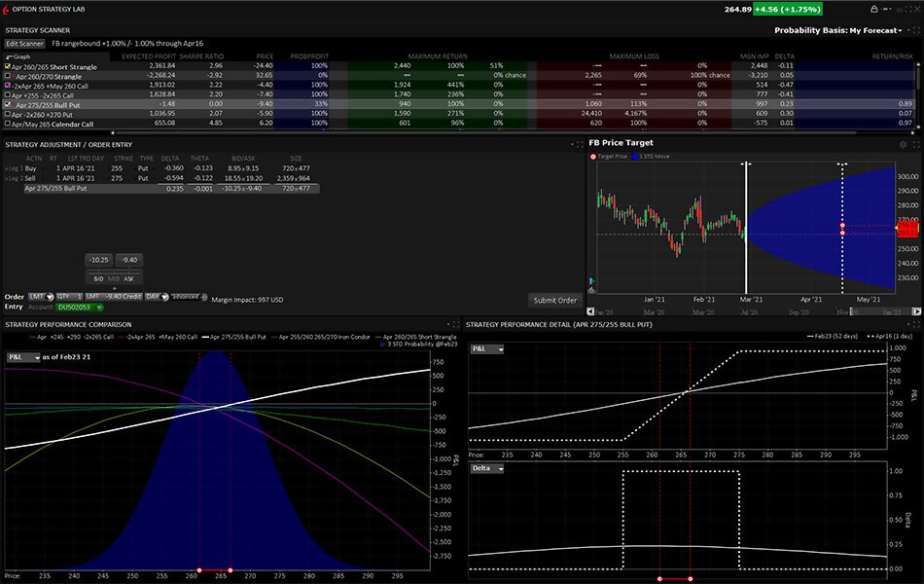This screenshot has width=924, height=584.
Task: Pop out the Strategy Performance Detail panel
Action: click(x=914, y=325)
